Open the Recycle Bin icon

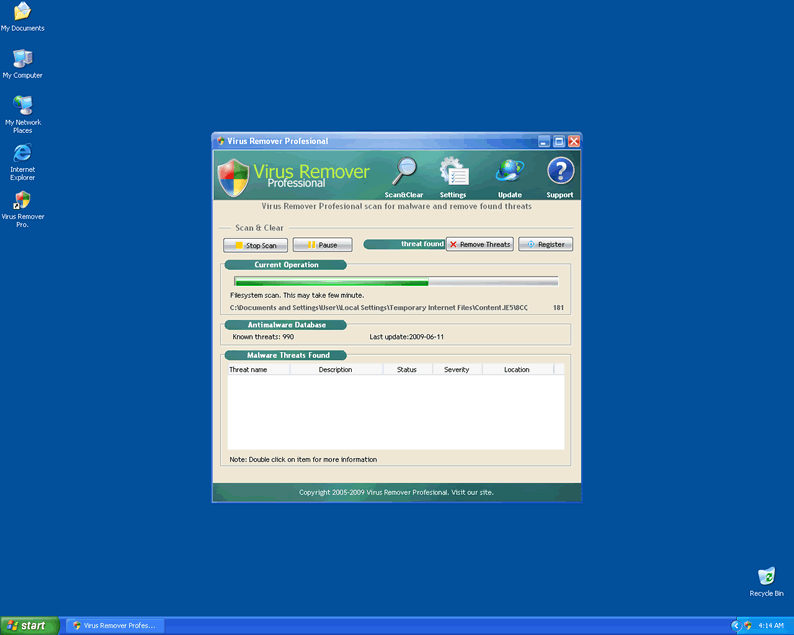(766, 580)
